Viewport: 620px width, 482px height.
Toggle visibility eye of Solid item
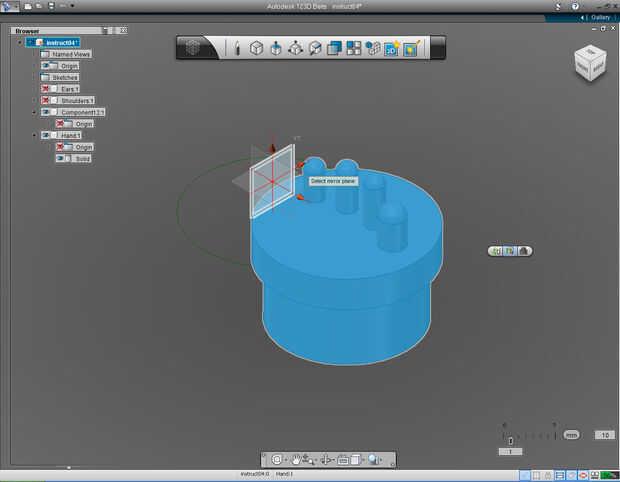click(60, 158)
